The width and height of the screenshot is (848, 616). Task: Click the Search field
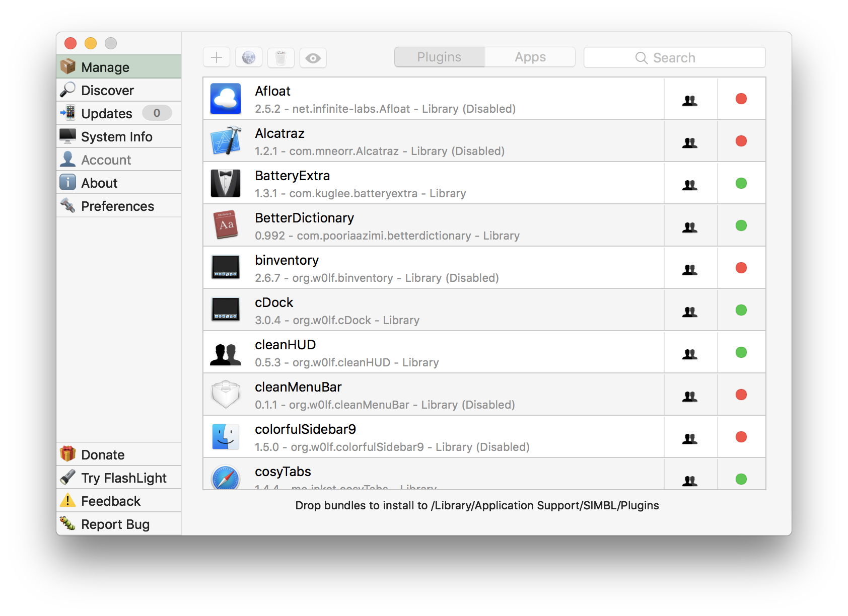coord(674,58)
